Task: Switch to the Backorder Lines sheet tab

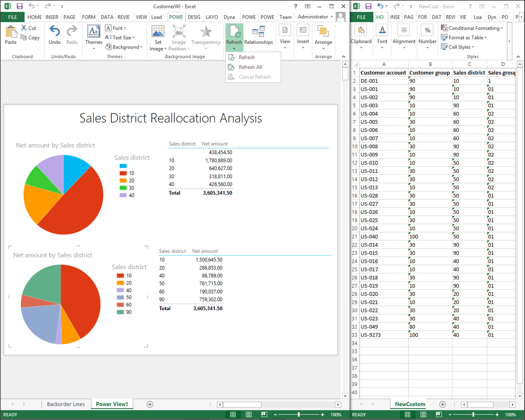Action: pos(66,404)
